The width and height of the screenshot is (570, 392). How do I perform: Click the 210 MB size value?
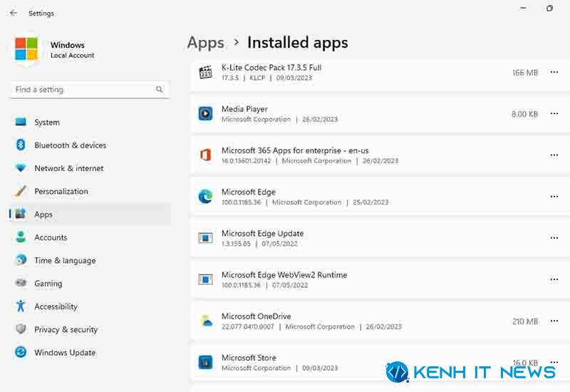click(525, 321)
